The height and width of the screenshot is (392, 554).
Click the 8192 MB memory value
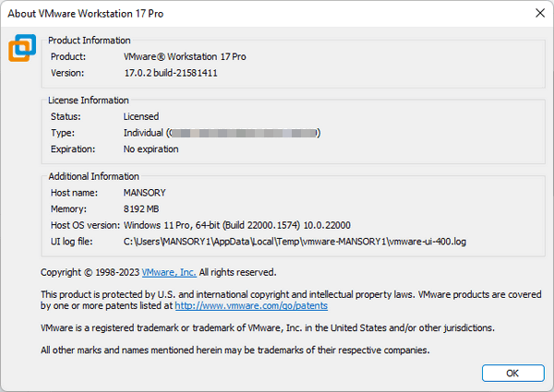pos(142,209)
